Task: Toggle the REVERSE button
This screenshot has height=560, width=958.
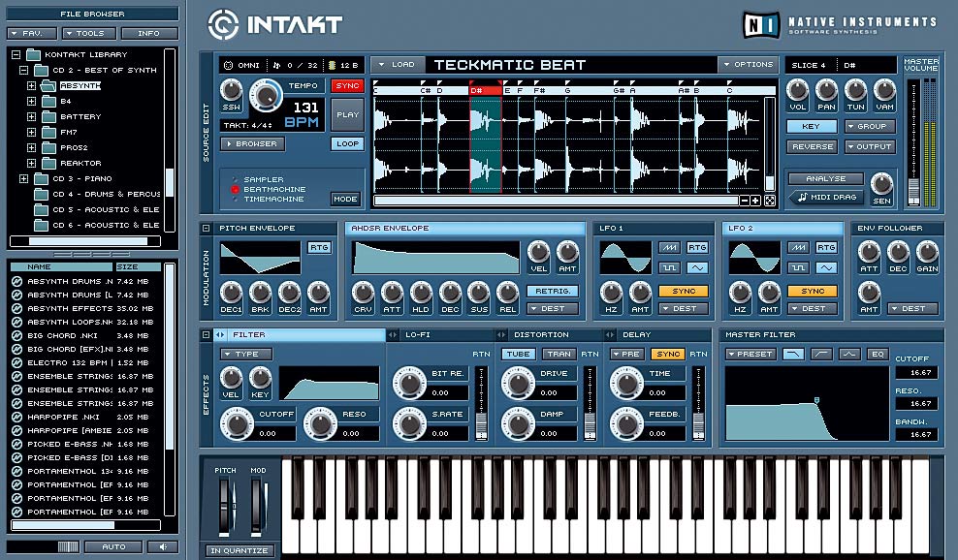Action: 812,146
